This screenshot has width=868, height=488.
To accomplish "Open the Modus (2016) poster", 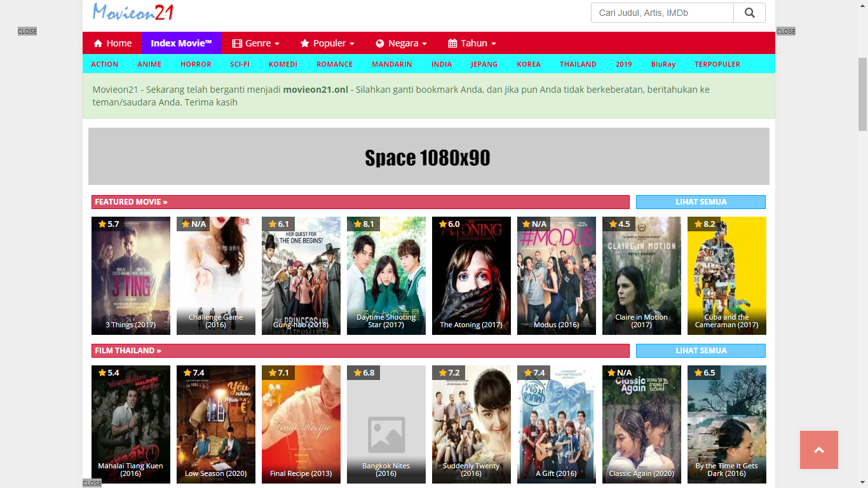I will 557,276.
